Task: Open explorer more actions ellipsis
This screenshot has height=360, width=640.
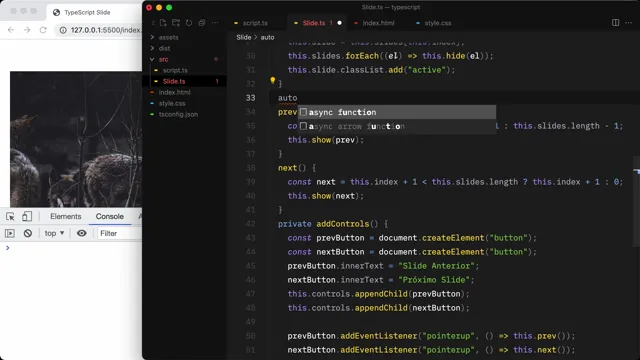Action: 215,23
